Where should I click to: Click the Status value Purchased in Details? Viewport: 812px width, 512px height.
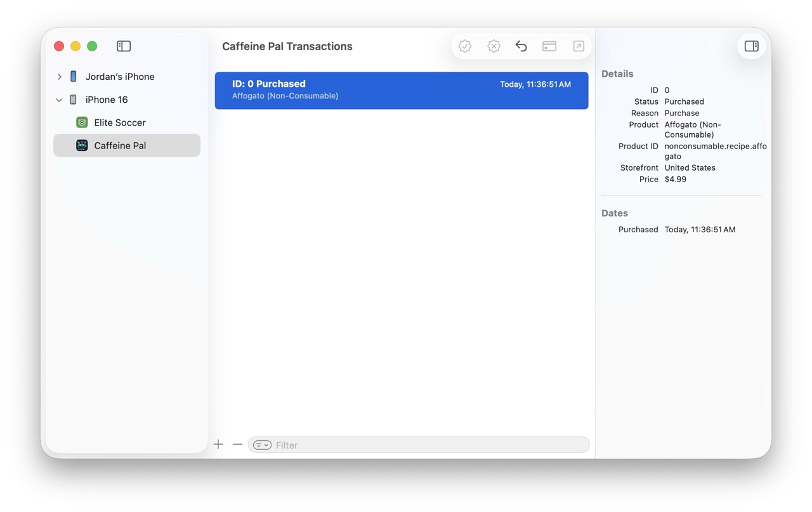(684, 102)
